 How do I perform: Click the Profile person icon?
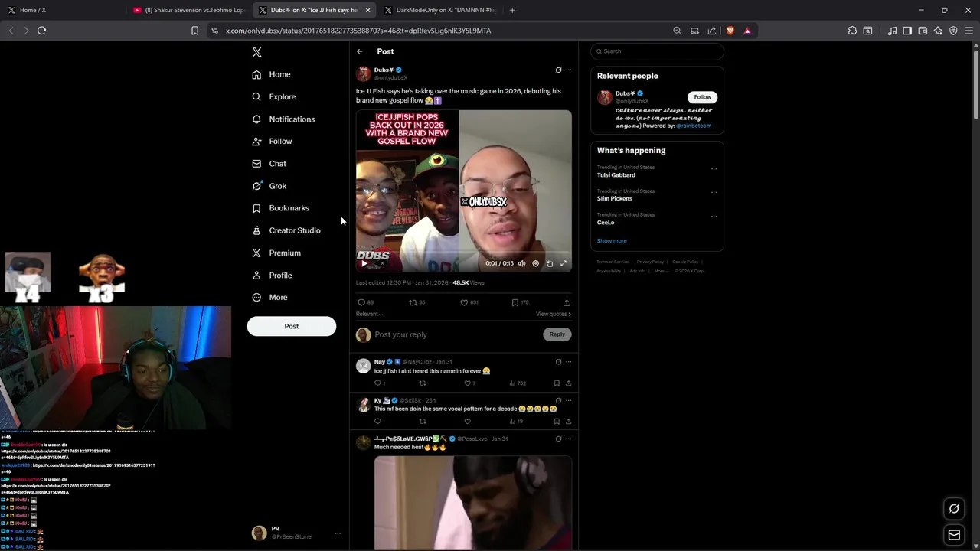pos(256,275)
